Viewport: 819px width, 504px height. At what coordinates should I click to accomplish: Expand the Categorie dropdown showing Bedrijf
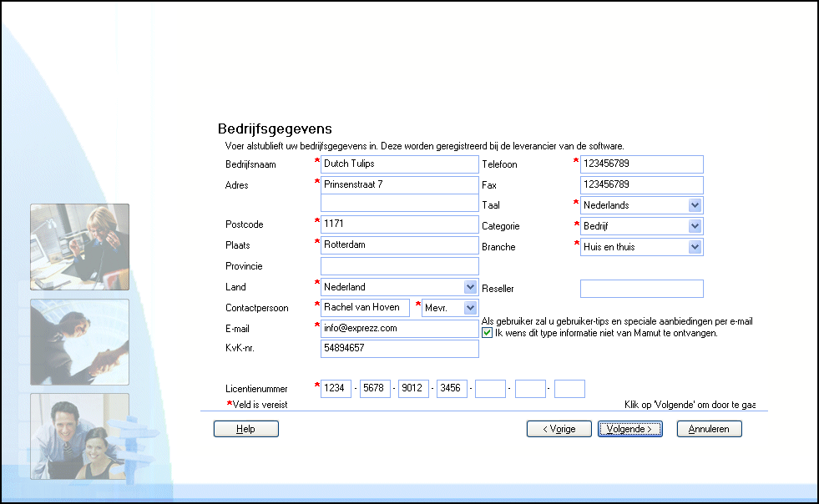694,226
